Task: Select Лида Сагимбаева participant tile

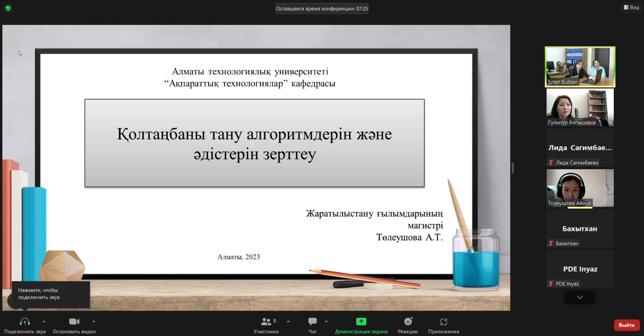Action: point(580,147)
